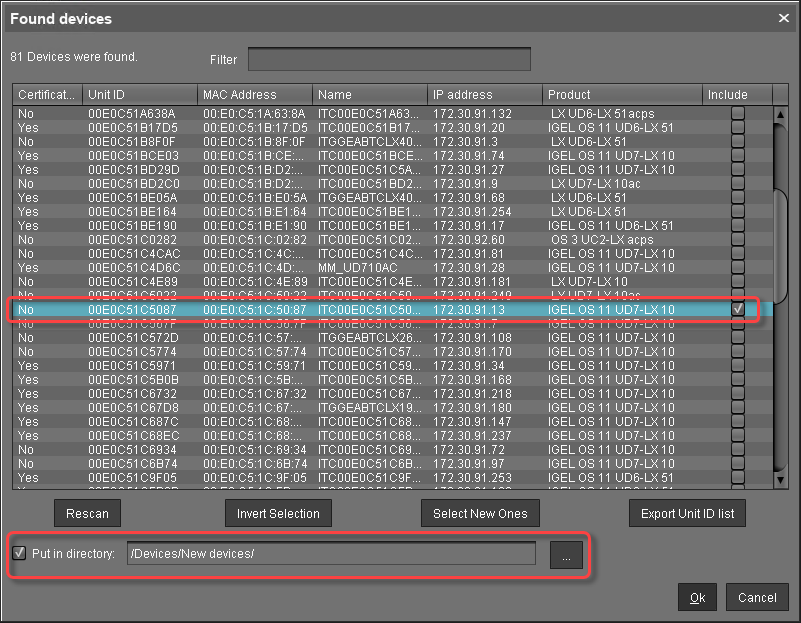The width and height of the screenshot is (801, 623).
Task: Click the Filter text field
Action: [389, 59]
